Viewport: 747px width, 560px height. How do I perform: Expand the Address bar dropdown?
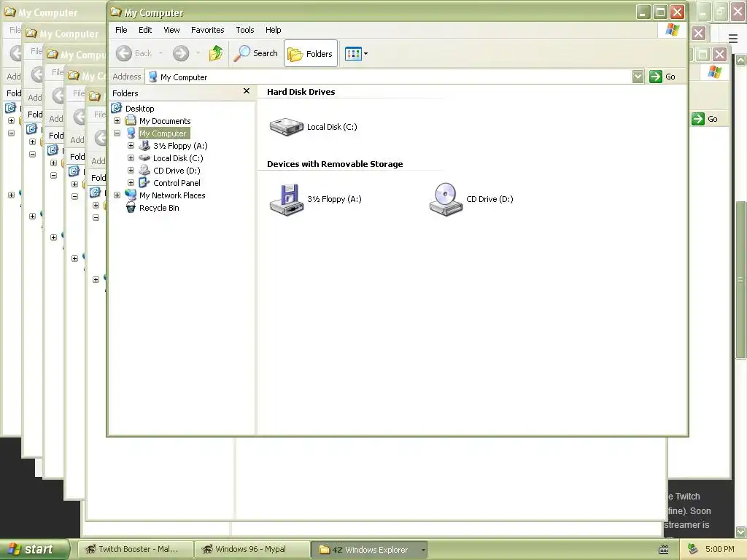pos(638,77)
